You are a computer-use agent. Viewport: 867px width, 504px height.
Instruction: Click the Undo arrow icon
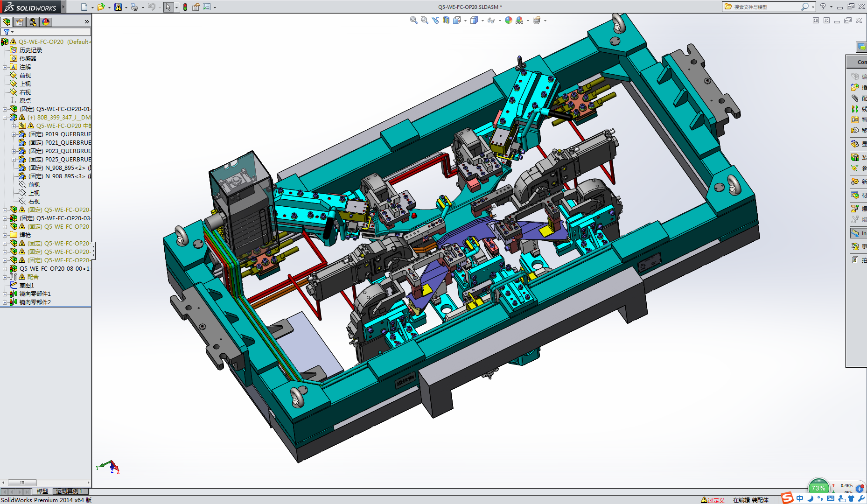151,7
